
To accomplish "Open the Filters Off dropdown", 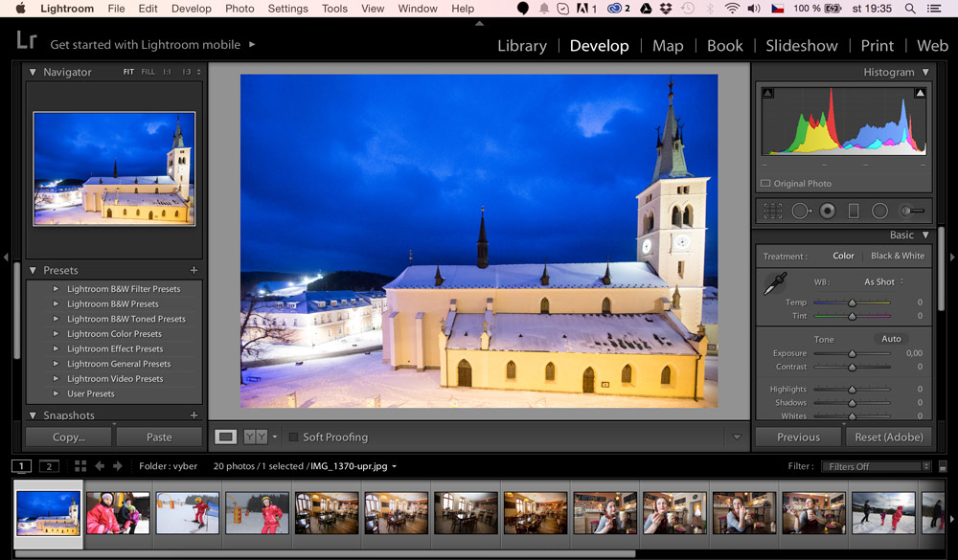I will [x=876, y=466].
